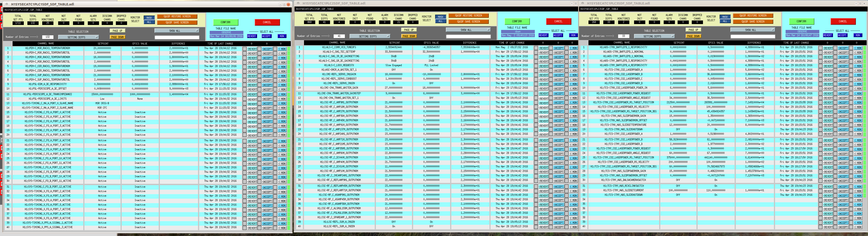The image size is (868, 236).
Task: Click green CONFIRM button in PLC2SDF window
Action: pyautogui.click(x=517, y=21)
